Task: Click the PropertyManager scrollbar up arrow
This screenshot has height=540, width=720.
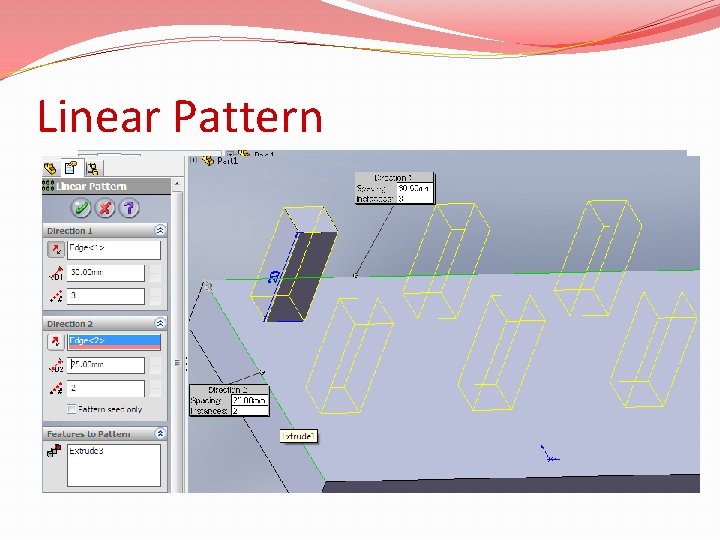Action: point(177,184)
